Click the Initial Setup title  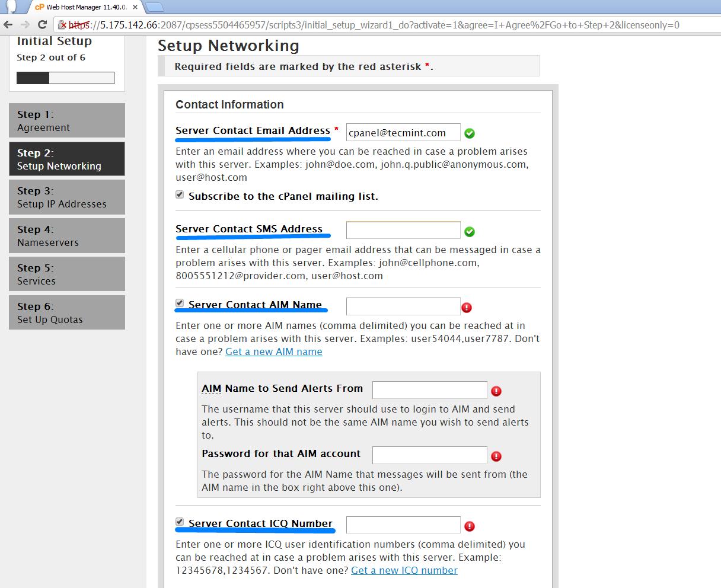pos(54,41)
